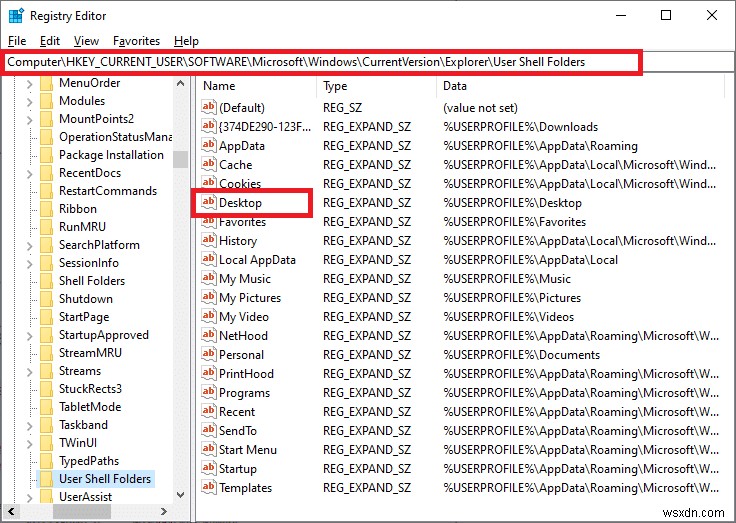736x523 pixels.
Task: Select the My Video value icon
Action: point(208,316)
